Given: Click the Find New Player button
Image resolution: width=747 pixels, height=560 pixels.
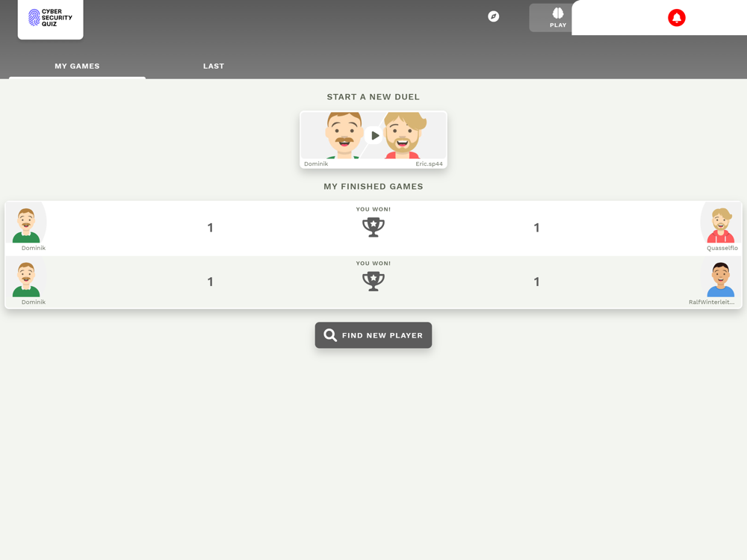Looking at the screenshot, I should pyautogui.click(x=373, y=335).
